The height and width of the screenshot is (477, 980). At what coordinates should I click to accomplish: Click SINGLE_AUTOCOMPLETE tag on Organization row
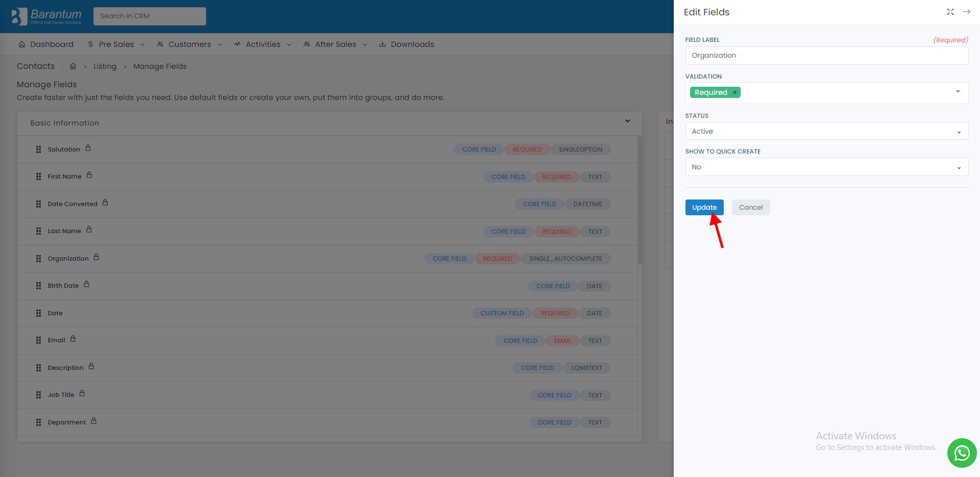click(x=566, y=259)
